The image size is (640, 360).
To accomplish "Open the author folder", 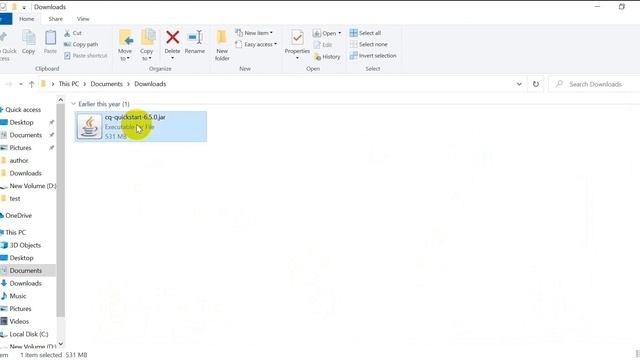I will pyautogui.click(x=19, y=160).
